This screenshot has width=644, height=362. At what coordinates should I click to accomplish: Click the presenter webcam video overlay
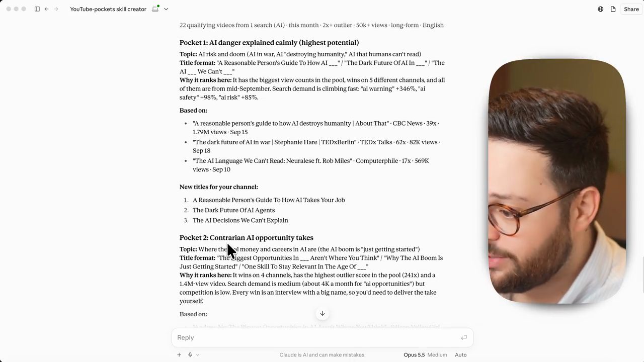coord(557,181)
